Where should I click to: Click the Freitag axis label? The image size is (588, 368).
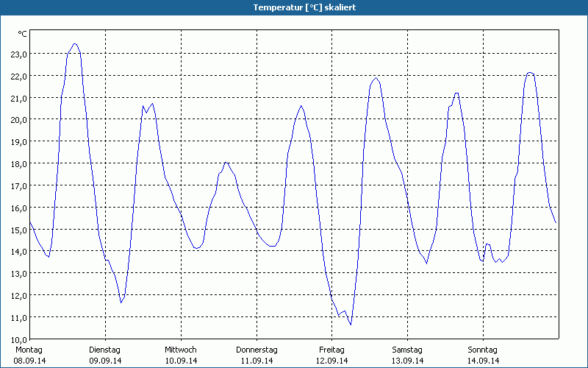coord(332,350)
